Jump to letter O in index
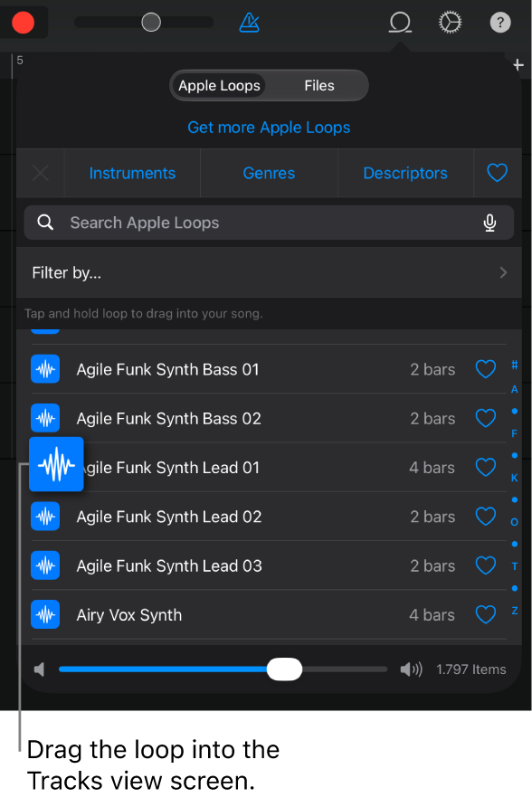Screen dimensions: 532x807 pos(515,522)
